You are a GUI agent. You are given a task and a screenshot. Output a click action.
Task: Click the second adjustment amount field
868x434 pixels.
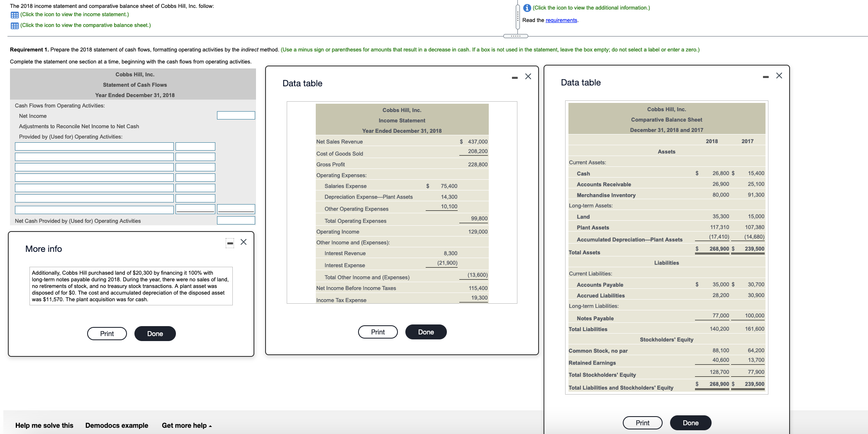pyautogui.click(x=195, y=157)
